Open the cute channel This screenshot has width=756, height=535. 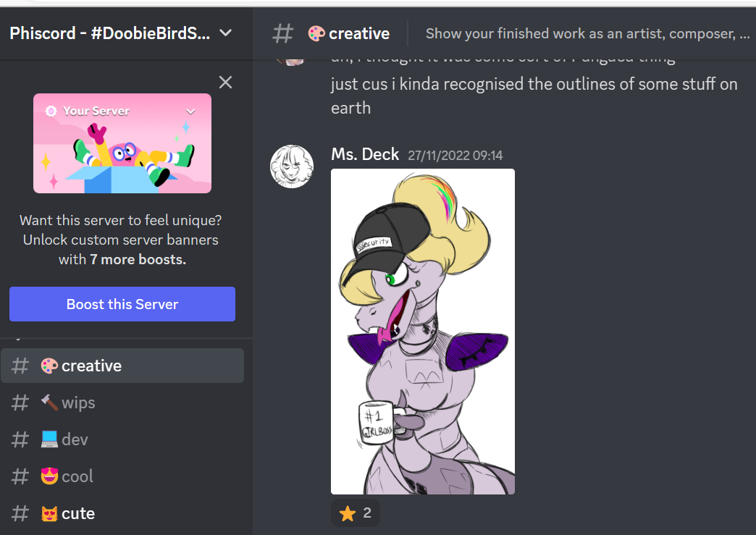122,513
